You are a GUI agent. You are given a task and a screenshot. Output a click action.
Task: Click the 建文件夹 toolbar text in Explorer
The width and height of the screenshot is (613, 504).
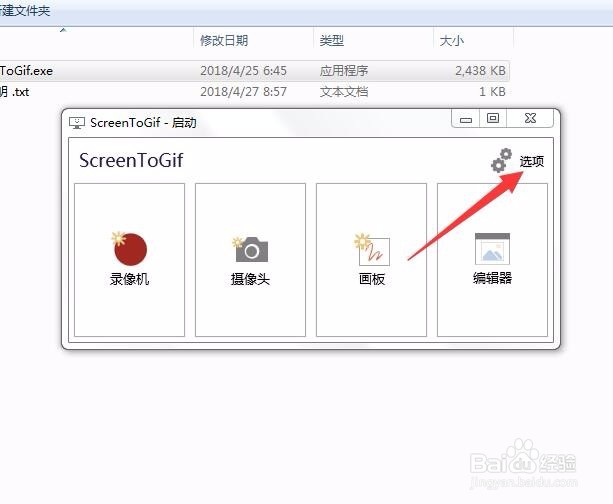click(25, 10)
